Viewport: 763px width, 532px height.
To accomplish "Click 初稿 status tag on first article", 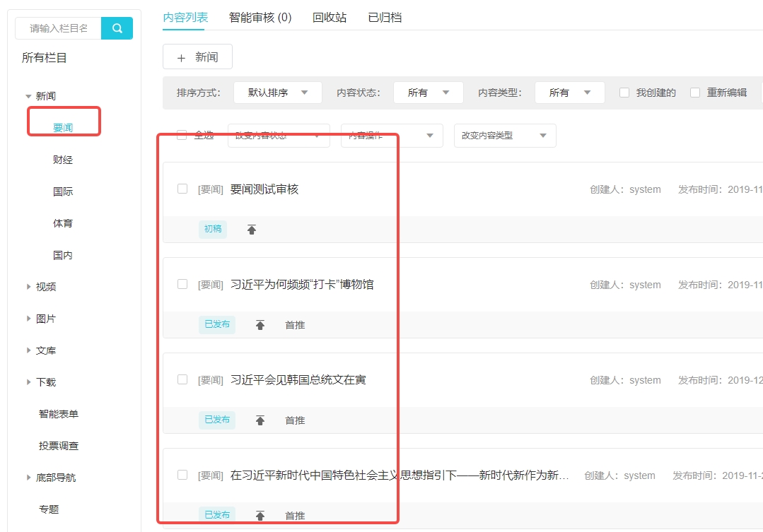I will pos(213,229).
